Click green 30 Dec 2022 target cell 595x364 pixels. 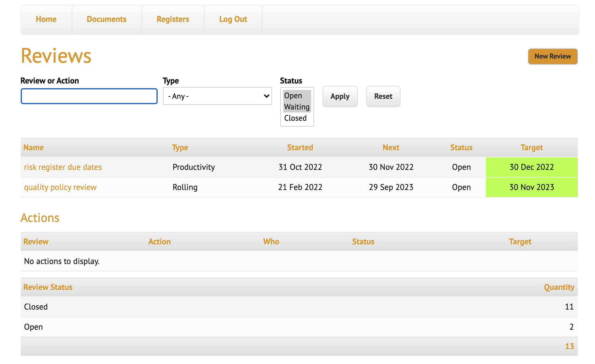pyautogui.click(x=531, y=167)
